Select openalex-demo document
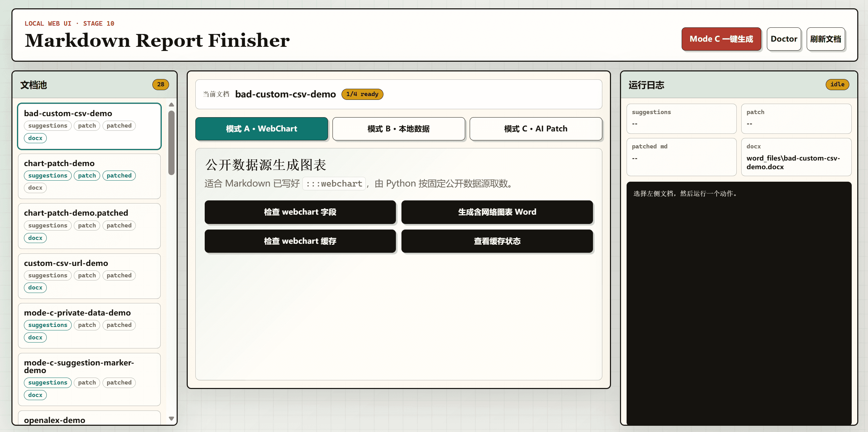 (89, 418)
